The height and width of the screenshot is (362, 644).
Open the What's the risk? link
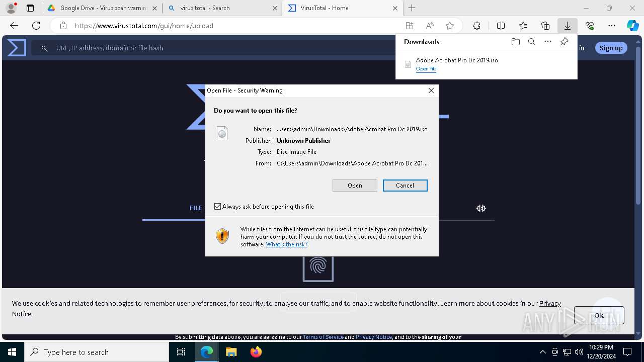[287, 244]
